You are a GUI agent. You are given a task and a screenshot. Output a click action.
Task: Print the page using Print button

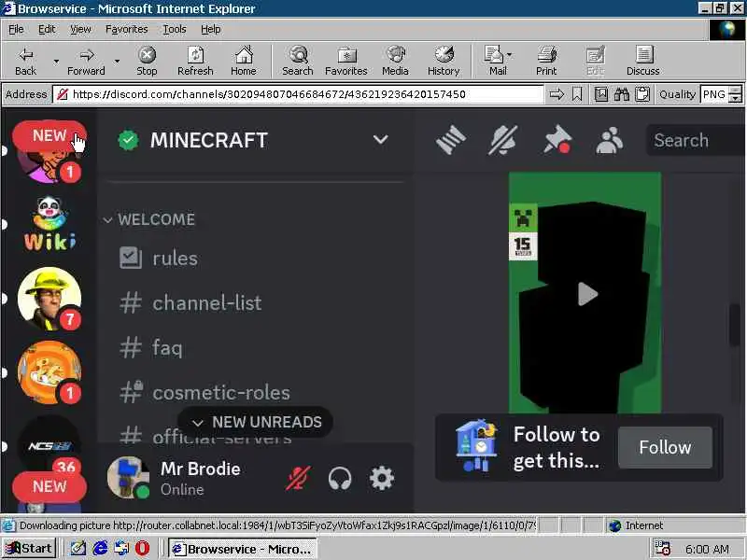click(546, 61)
